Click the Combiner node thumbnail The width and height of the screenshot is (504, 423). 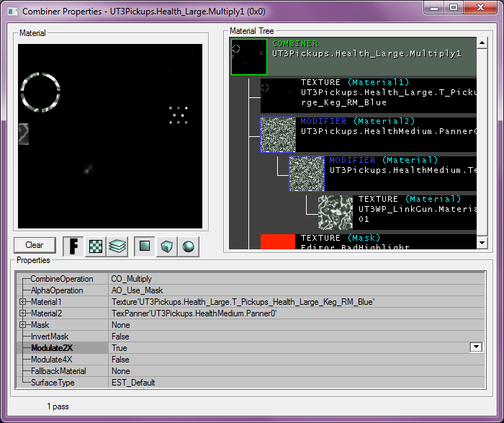[249, 57]
